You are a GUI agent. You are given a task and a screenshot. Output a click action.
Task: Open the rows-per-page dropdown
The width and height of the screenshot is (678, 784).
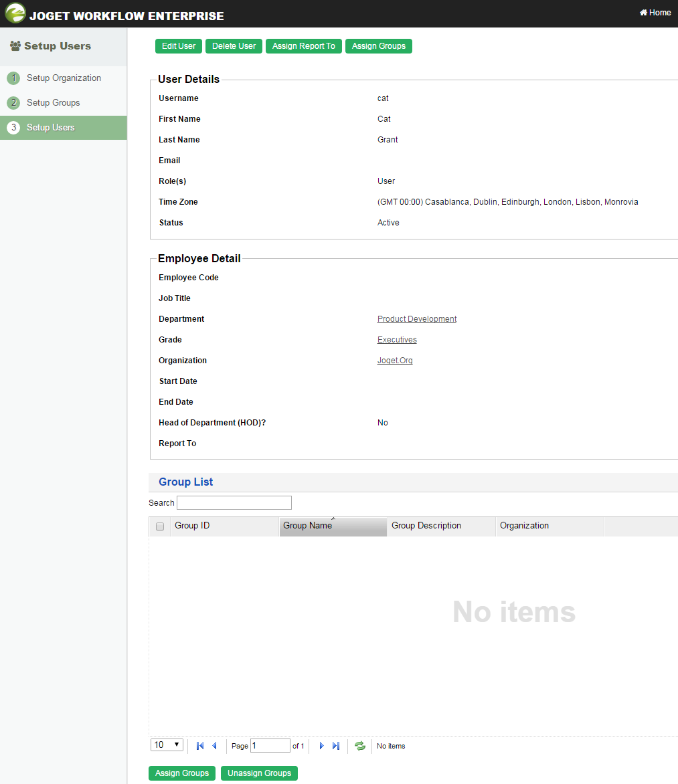click(167, 745)
